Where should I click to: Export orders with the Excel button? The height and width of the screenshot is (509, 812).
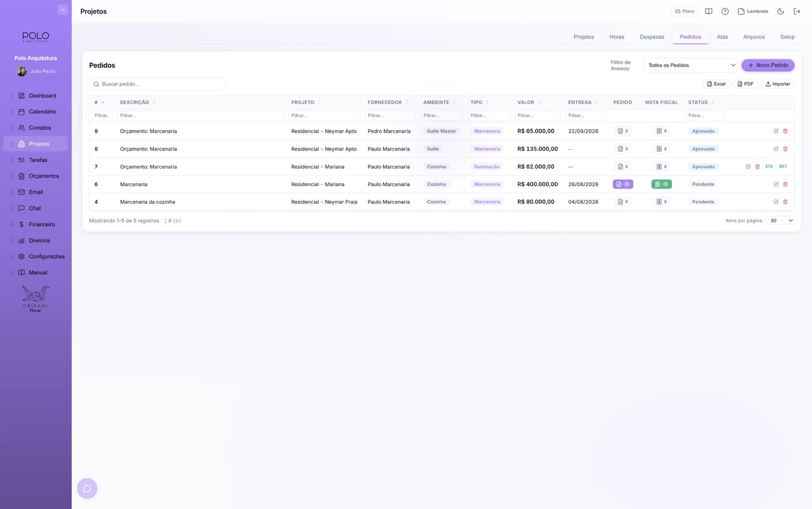coord(716,84)
